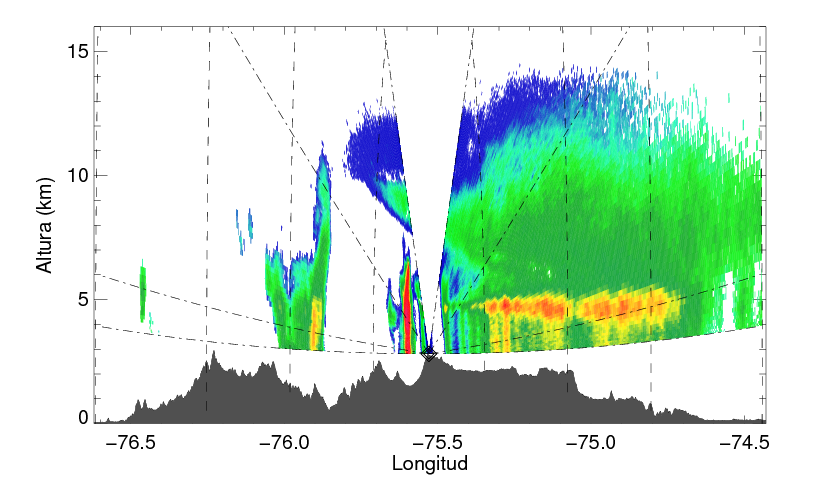Click the small isolated green echo near -76.5

point(143,291)
